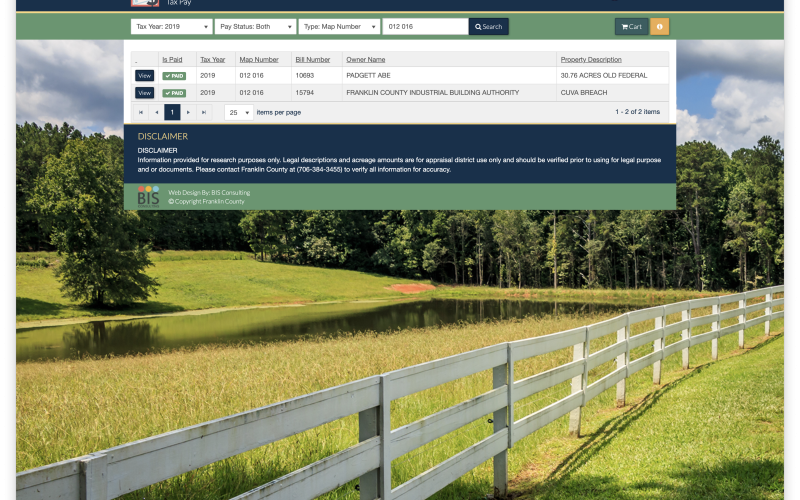Sort by Property Description column header
This screenshot has width=800, height=500.
pos(591,60)
